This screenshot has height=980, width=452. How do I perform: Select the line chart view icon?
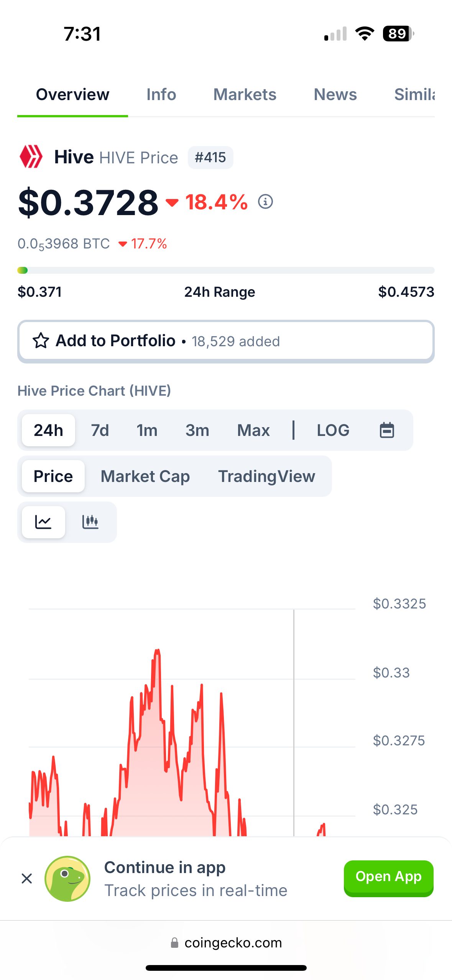(x=43, y=522)
